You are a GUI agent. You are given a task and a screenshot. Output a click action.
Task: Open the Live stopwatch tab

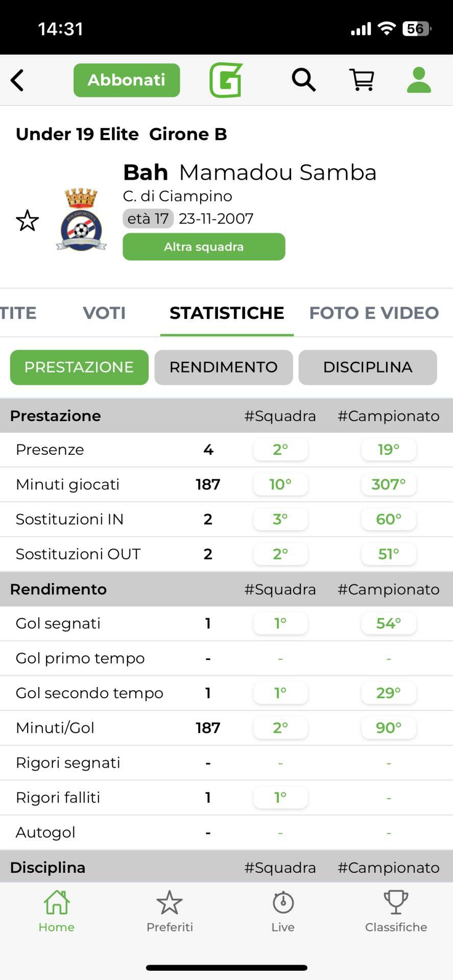(283, 912)
